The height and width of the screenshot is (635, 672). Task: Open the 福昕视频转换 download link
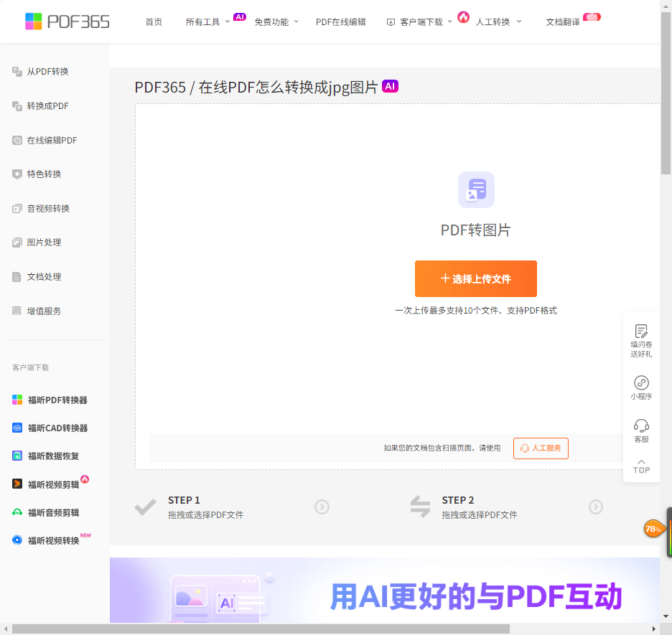click(54, 540)
